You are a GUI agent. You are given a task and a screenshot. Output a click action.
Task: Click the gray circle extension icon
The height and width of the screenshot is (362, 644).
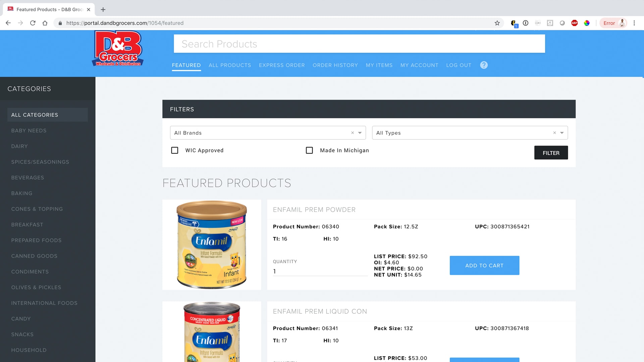562,23
